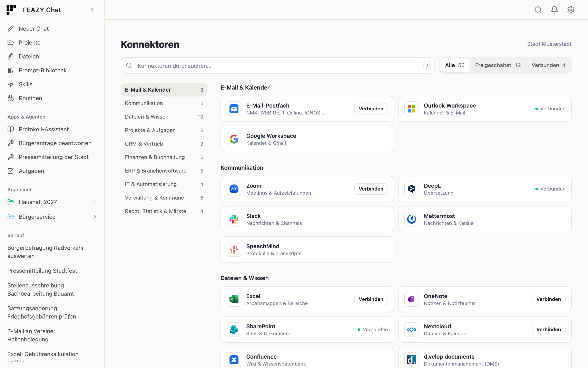Image resolution: width=588 pixels, height=368 pixels.
Task: Open search via top-right magnifier icon
Action: pos(538,10)
